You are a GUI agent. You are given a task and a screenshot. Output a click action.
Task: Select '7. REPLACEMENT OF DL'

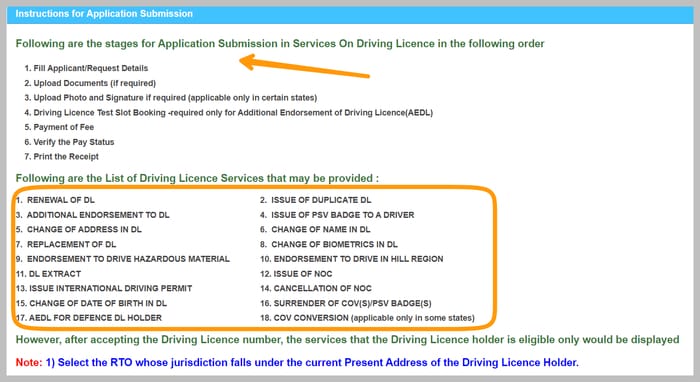pos(66,244)
